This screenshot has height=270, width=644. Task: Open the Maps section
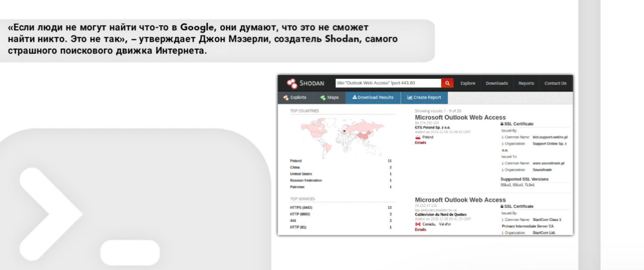click(330, 97)
